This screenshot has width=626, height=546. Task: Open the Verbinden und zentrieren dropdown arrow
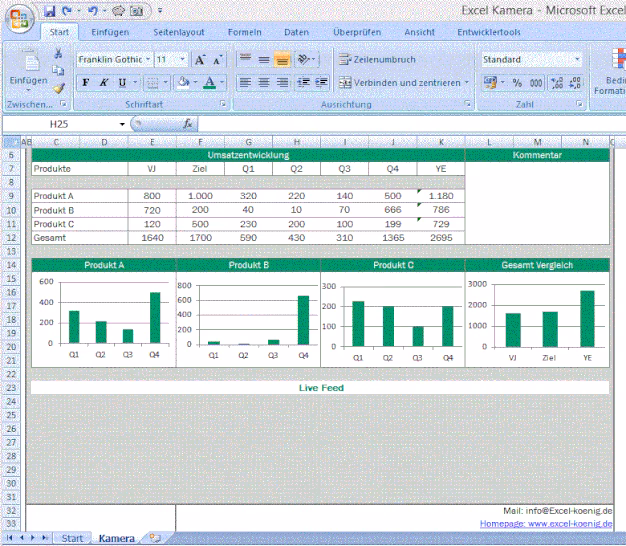466,83
